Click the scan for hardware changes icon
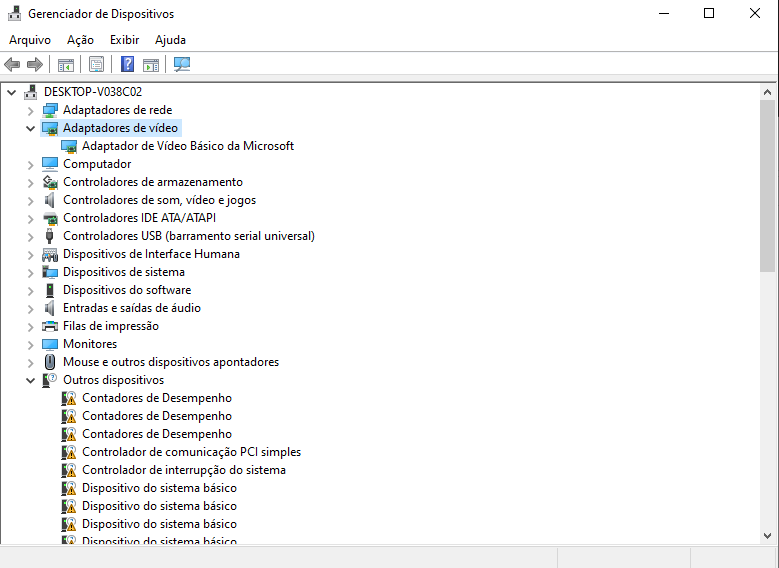Screen dimensions: 779x568 tap(182, 64)
